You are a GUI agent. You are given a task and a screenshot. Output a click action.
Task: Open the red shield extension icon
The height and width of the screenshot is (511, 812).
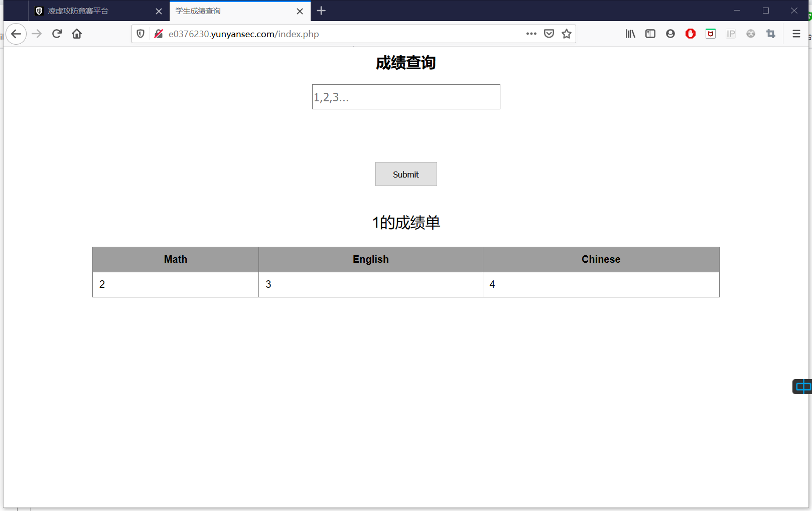coord(711,34)
